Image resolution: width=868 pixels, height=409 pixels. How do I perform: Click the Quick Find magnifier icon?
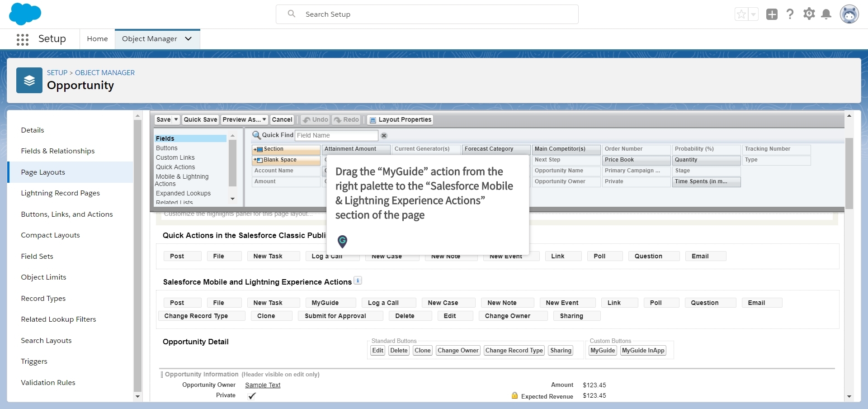[256, 135]
